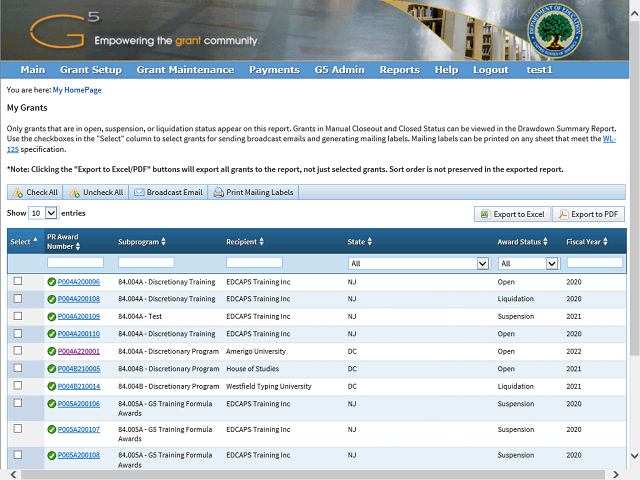Check the box for Westfield Typing University
The height and width of the screenshot is (480, 640).
pos(18,386)
